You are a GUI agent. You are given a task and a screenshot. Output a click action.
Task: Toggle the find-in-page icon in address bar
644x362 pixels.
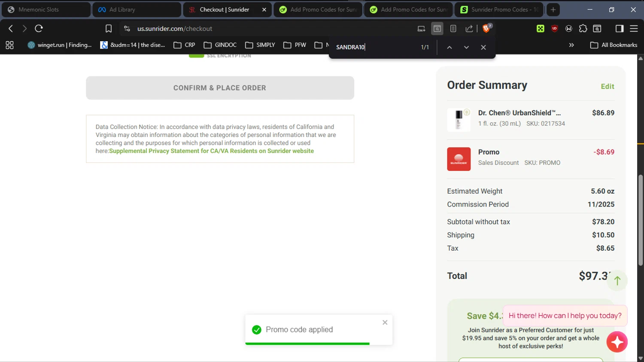[437, 29]
